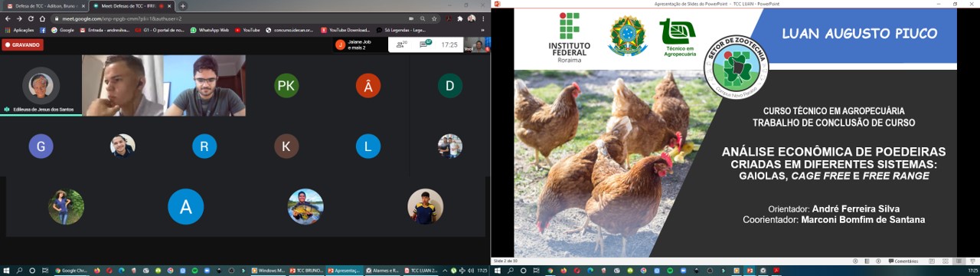This screenshot has width=980, height=276.
Task: Switch to the Defesa de TCC Gmail tab
Action: pyautogui.click(x=44, y=5)
